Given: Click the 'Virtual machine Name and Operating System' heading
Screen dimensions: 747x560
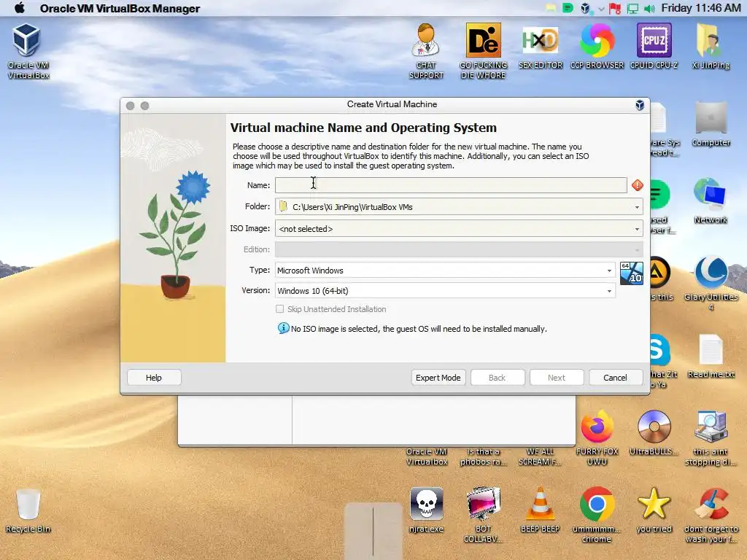Looking at the screenshot, I should [363, 128].
